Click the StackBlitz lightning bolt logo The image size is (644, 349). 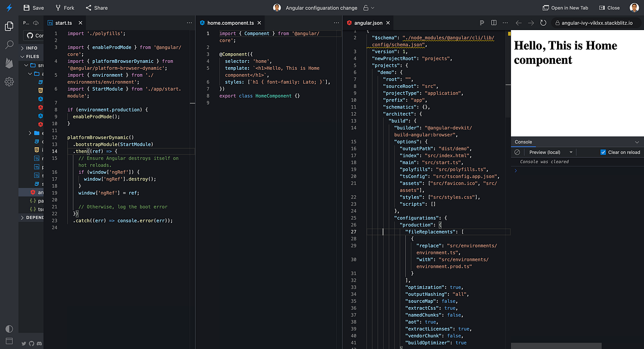9,8
